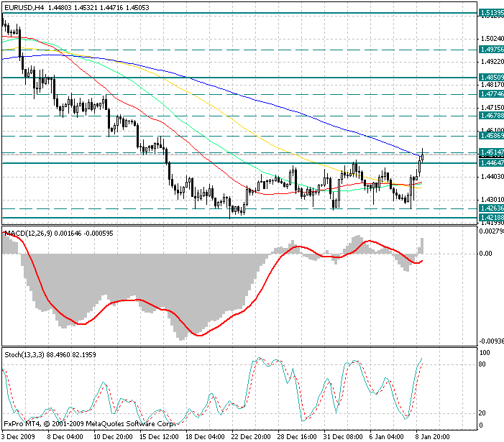The image size is (504, 442).
Task: Click the 1.42188 bottom level label
Action: click(491, 218)
